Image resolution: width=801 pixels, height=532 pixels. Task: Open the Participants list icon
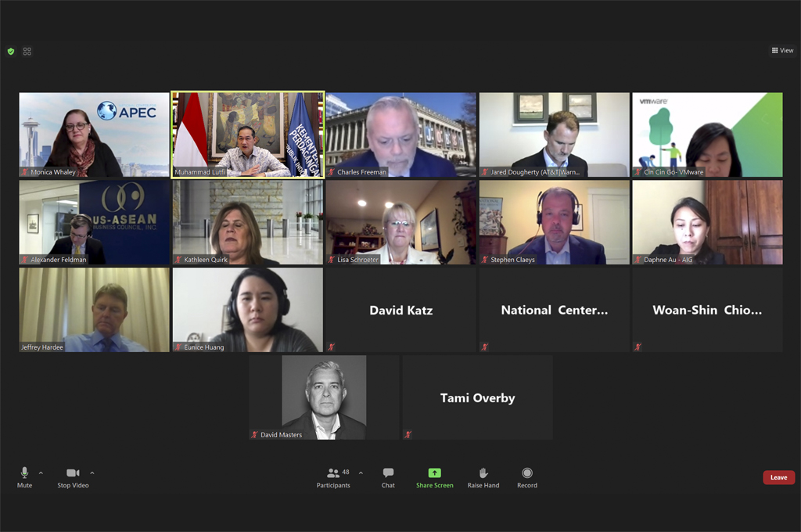(x=333, y=473)
